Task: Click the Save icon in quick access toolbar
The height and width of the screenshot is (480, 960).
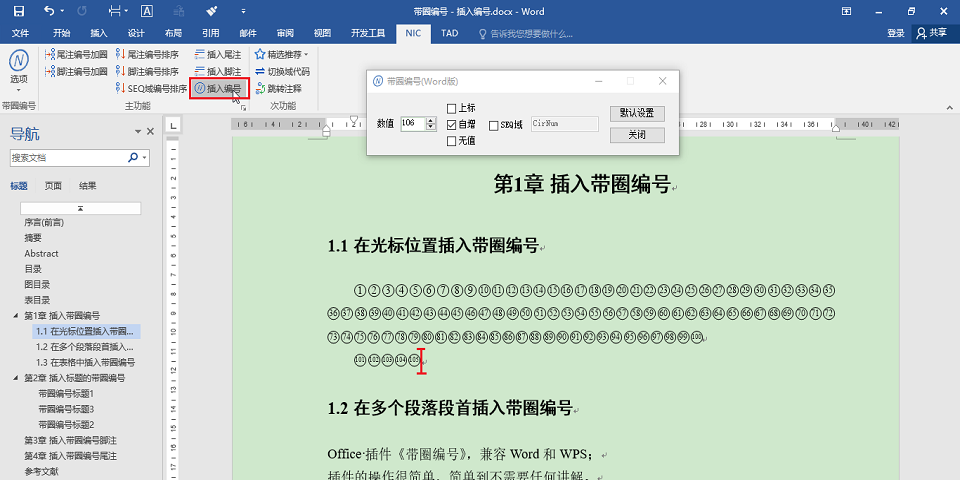Action: [x=18, y=11]
